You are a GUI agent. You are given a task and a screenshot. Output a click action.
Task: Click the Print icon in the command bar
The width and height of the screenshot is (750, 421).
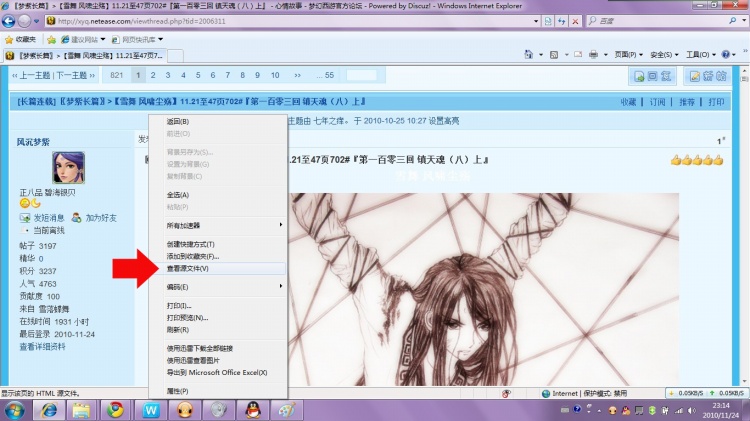(593, 55)
